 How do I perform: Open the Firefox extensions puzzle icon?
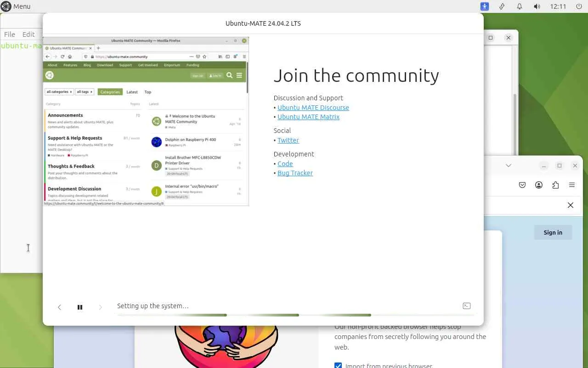[555, 185]
